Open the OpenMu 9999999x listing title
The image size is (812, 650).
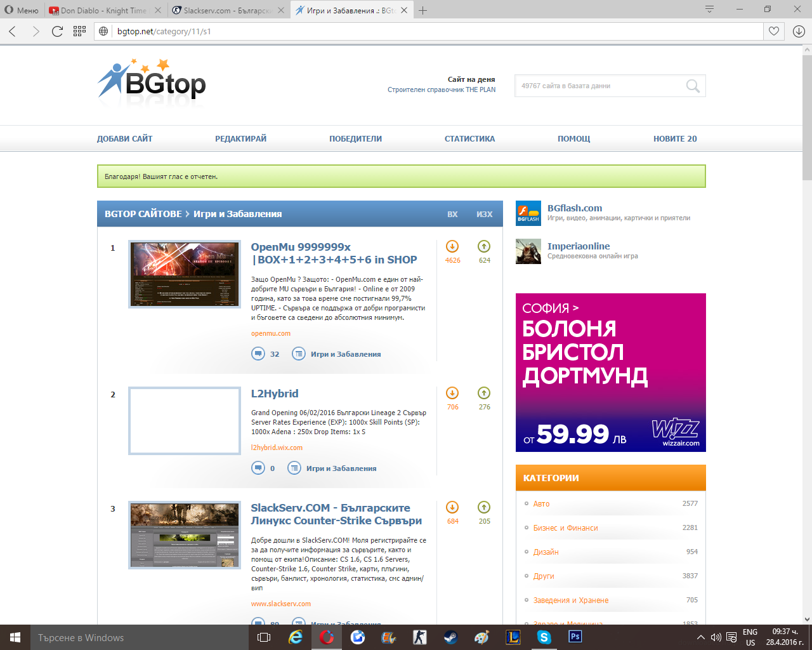point(334,253)
